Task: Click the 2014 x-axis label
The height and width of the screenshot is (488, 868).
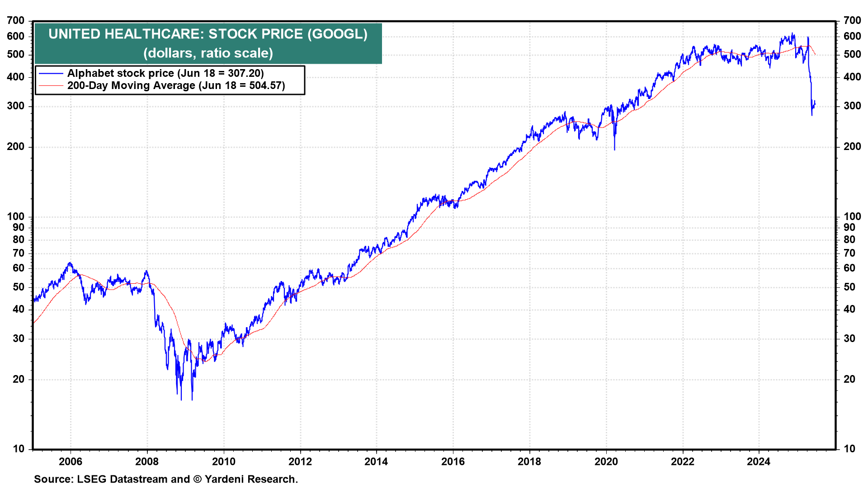Action: (376, 461)
